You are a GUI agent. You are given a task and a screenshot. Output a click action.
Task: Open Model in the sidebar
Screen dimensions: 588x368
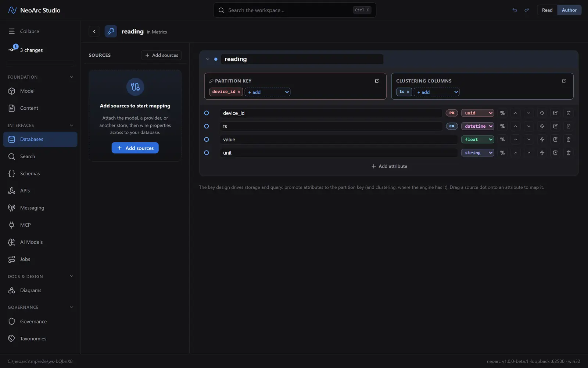pyautogui.click(x=40, y=91)
